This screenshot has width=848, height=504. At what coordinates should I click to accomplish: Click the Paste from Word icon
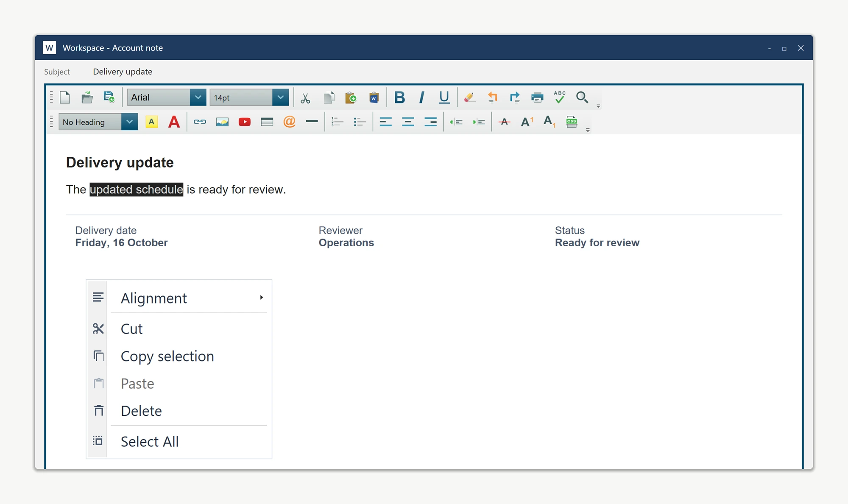pos(374,97)
